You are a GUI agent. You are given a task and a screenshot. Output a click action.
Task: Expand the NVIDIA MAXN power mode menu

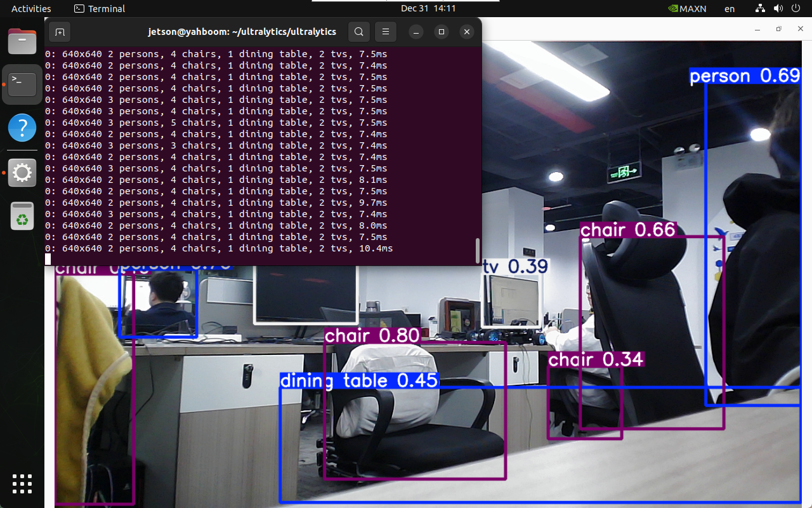coord(687,8)
